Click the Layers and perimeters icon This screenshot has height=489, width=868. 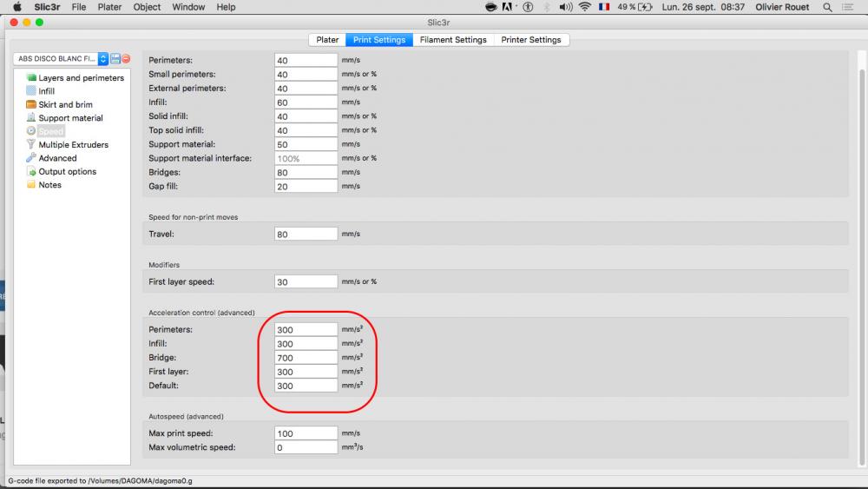[x=31, y=77]
